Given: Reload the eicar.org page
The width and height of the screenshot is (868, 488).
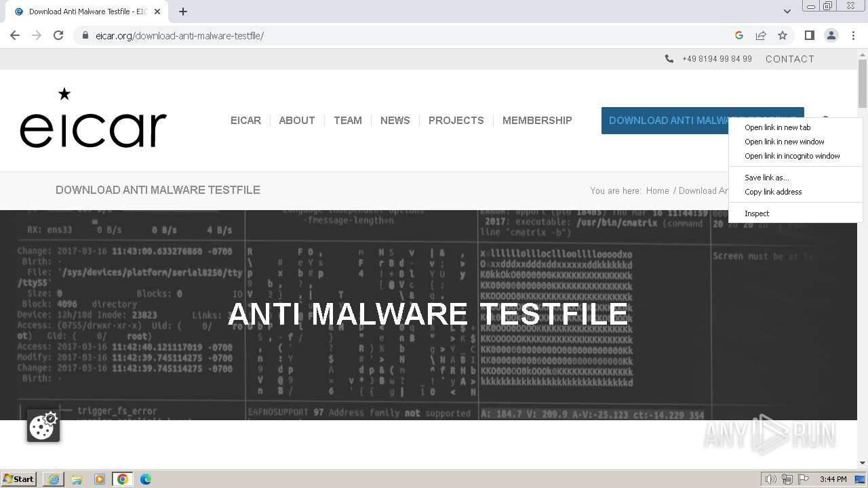Looking at the screenshot, I should [x=58, y=35].
